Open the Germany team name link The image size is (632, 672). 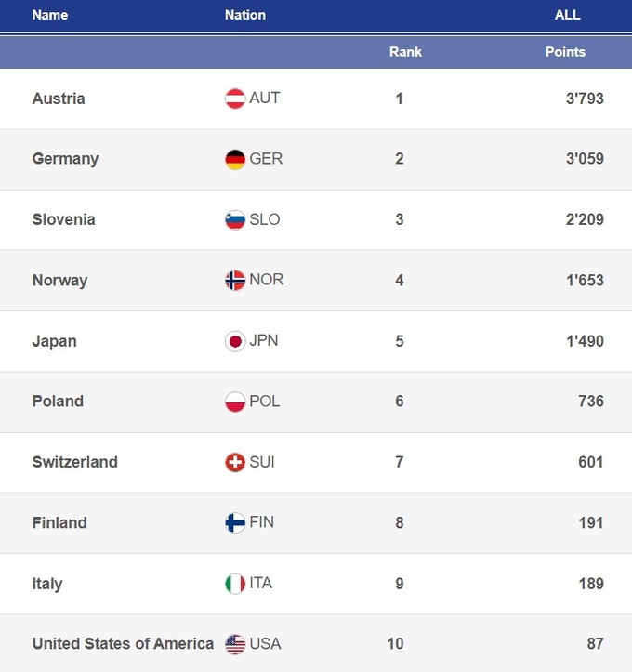pyautogui.click(x=65, y=159)
